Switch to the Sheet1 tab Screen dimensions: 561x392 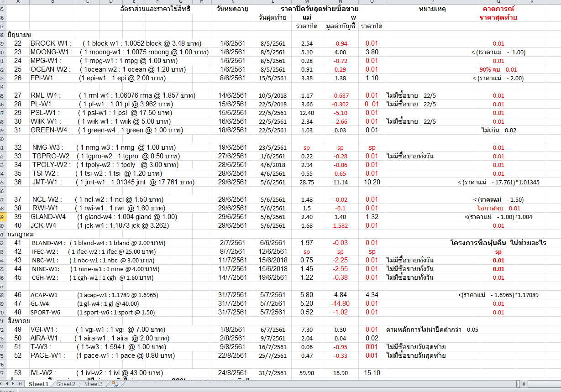[38, 384]
